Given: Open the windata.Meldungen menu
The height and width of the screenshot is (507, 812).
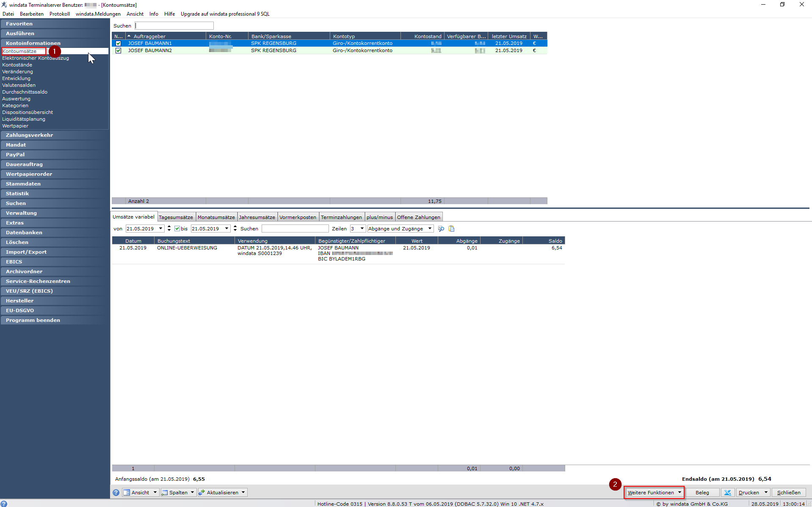Looking at the screenshot, I should click(x=98, y=14).
